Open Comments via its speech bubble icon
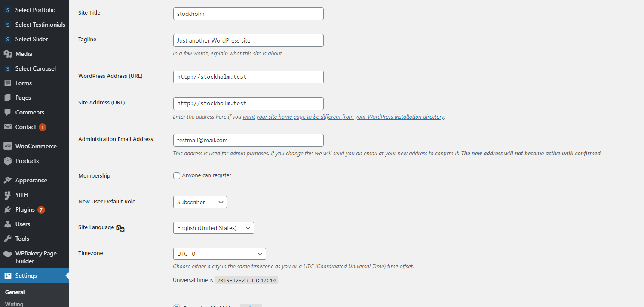644x307 pixels. (x=7, y=112)
